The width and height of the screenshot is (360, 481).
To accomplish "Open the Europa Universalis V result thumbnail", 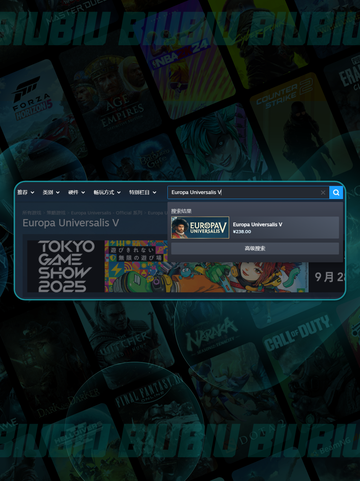I will click(200, 228).
